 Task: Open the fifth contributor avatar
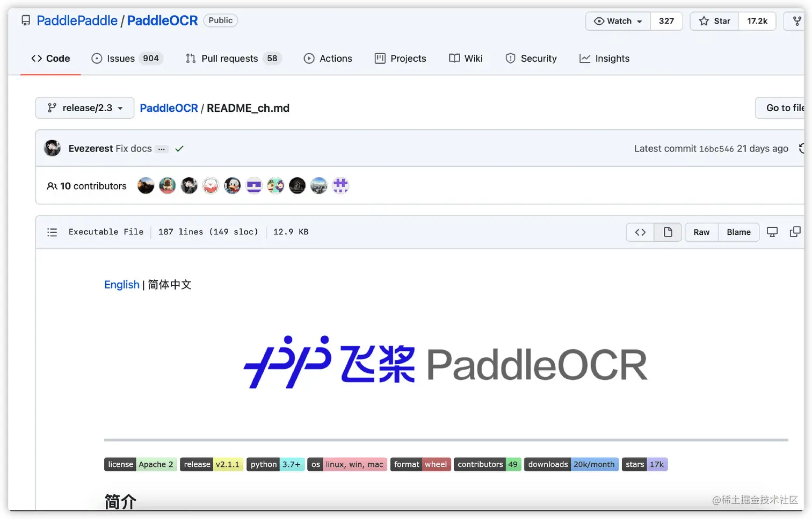[232, 186]
